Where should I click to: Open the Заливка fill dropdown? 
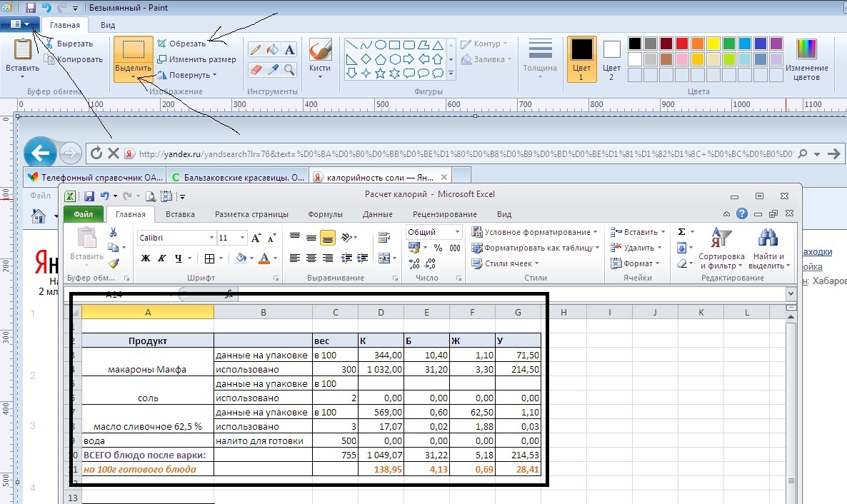(x=486, y=59)
